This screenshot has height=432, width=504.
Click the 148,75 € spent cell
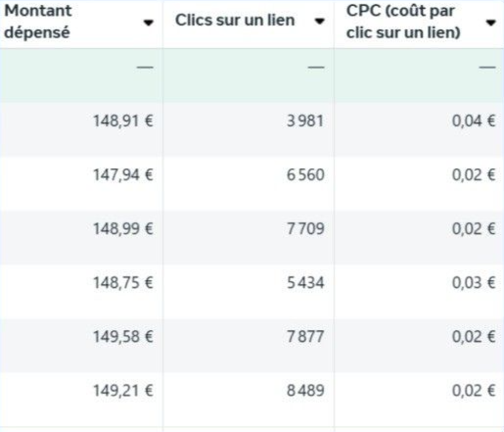point(123,283)
